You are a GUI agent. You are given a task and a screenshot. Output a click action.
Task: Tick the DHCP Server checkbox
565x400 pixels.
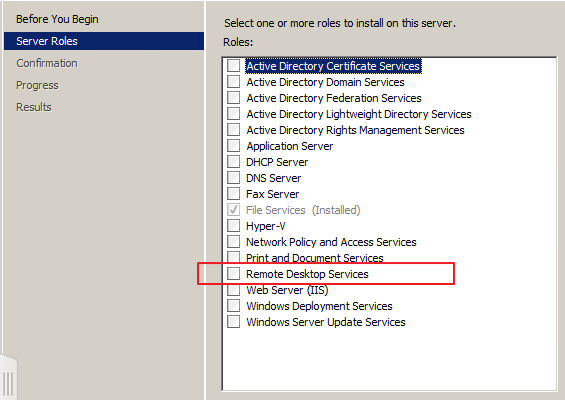pos(233,162)
